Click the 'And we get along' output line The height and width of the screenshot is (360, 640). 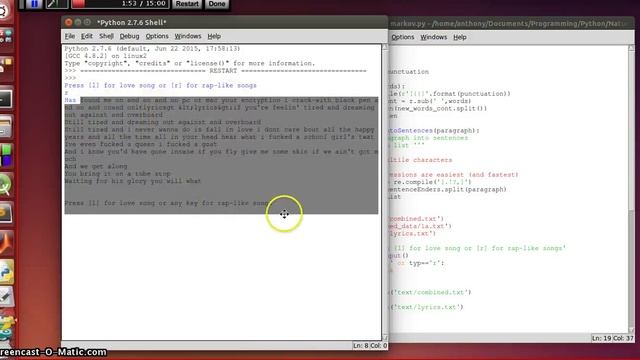[96, 167]
